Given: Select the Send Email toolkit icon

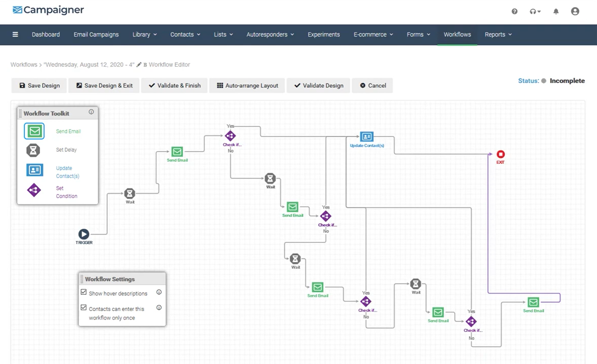Looking at the screenshot, I should (x=34, y=131).
